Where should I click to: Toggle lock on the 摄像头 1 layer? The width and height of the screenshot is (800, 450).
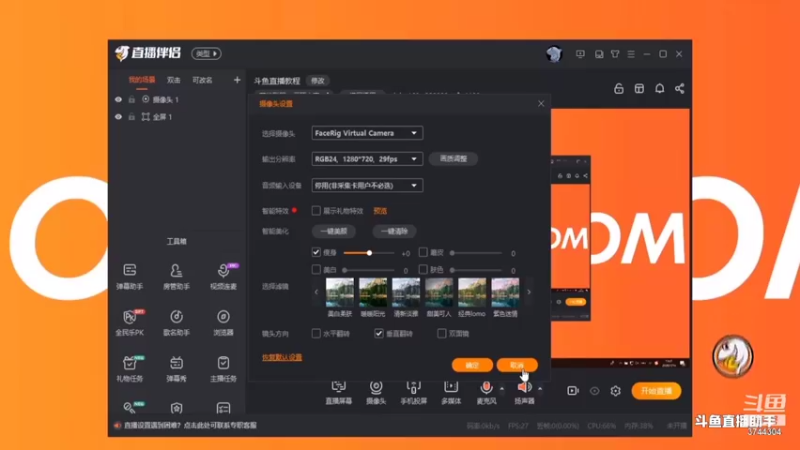click(x=132, y=99)
